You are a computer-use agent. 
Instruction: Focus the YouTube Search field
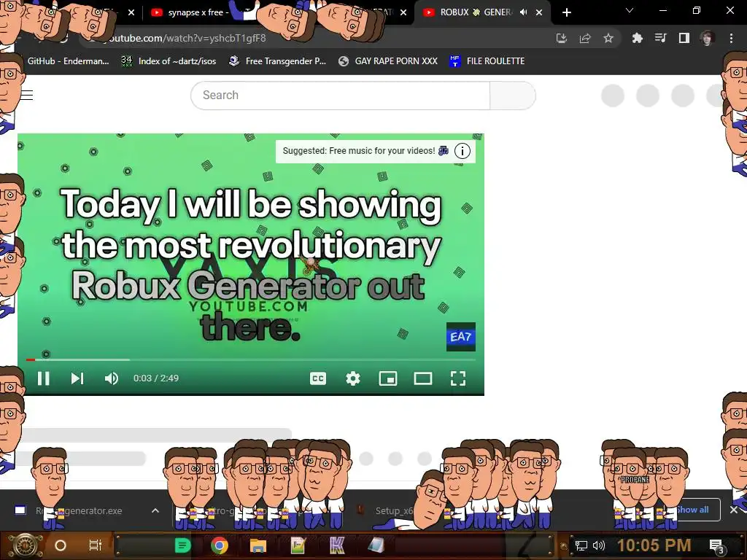pyautogui.click(x=340, y=96)
